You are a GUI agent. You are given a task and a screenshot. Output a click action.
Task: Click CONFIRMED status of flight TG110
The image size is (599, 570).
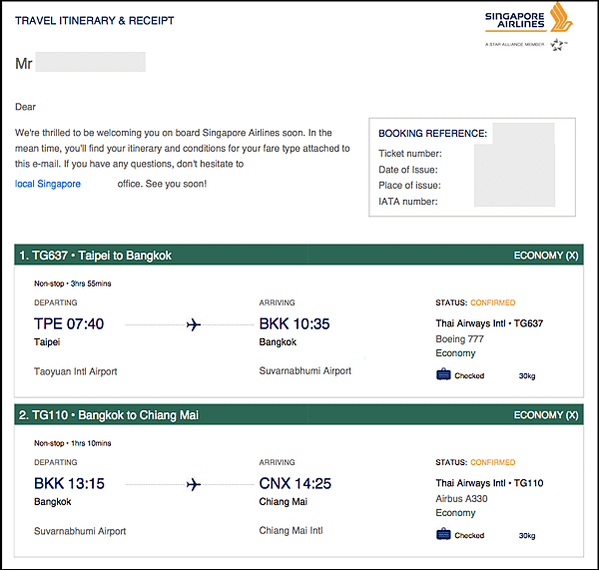[x=492, y=462]
